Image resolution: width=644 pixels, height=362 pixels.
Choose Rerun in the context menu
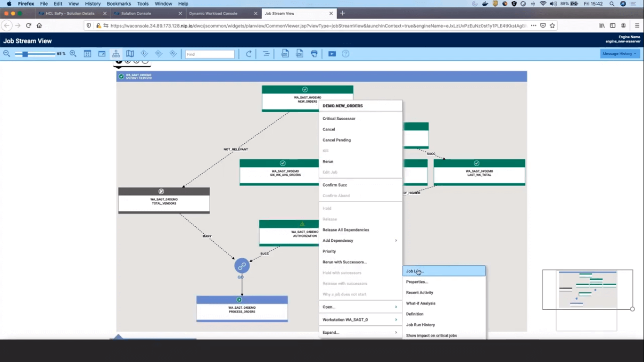pyautogui.click(x=328, y=162)
